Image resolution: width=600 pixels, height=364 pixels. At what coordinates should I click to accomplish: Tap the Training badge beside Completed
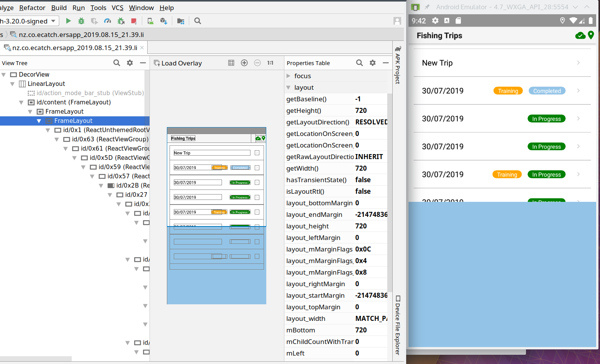coord(508,91)
